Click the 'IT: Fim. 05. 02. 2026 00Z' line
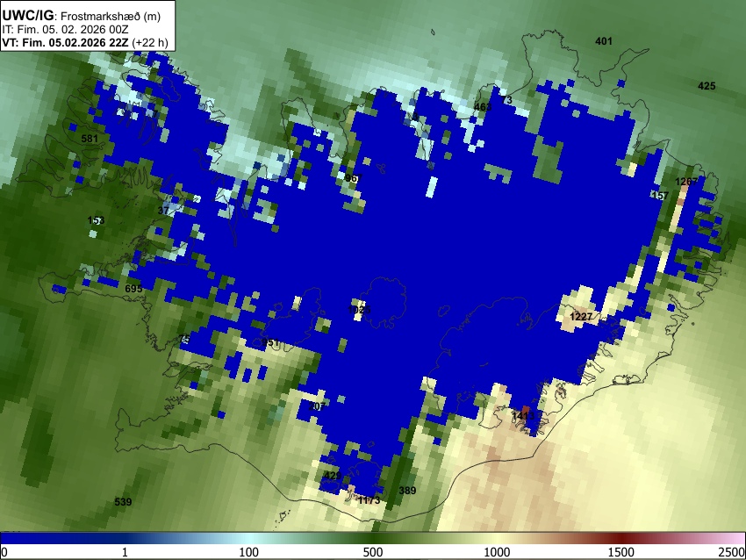Image resolution: width=746 pixels, height=560 pixels. [65, 30]
